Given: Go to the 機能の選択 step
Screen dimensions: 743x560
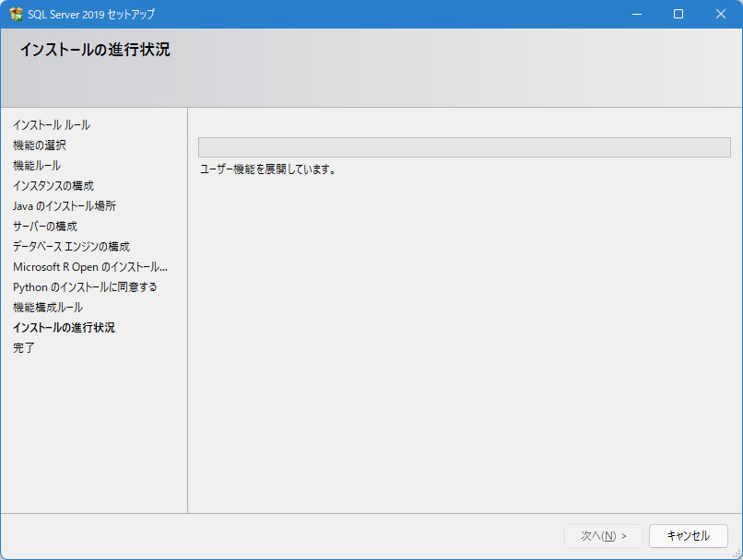Looking at the screenshot, I should [40, 146].
